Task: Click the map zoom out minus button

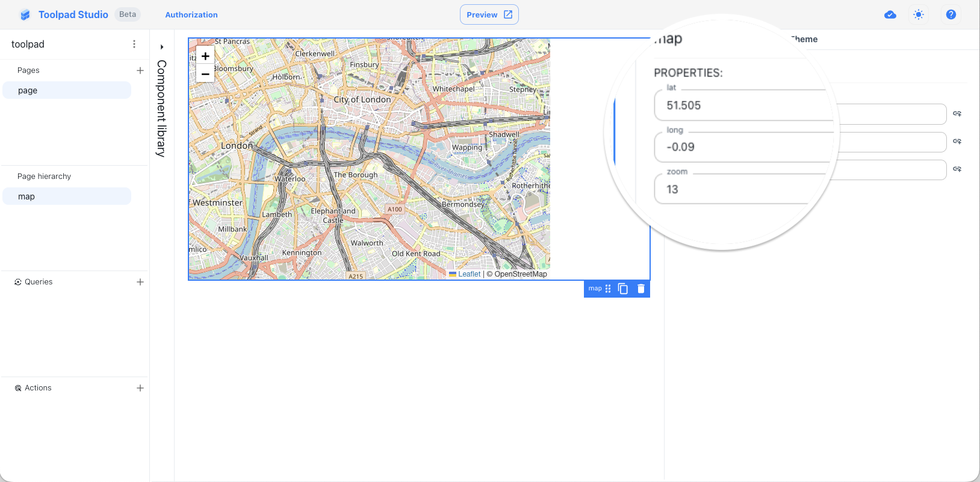Action: pyautogui.click(x=205, y=74)
